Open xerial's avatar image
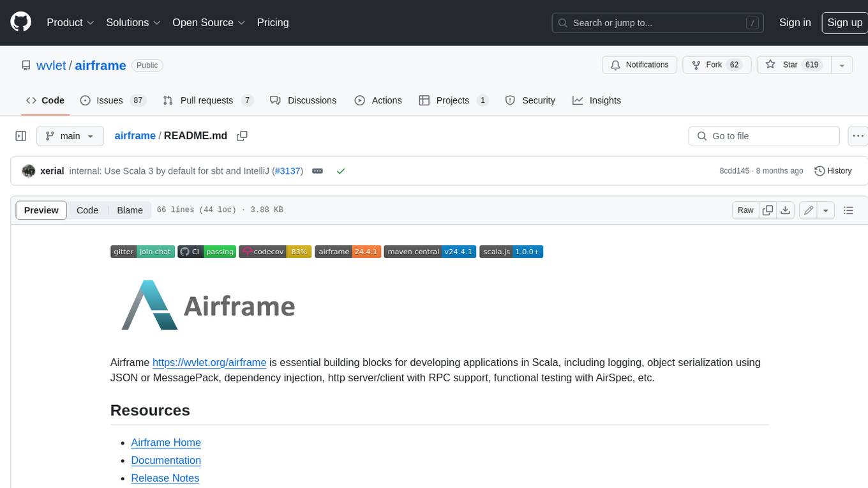Screen dimensions: 868x488 click(28, 171)
